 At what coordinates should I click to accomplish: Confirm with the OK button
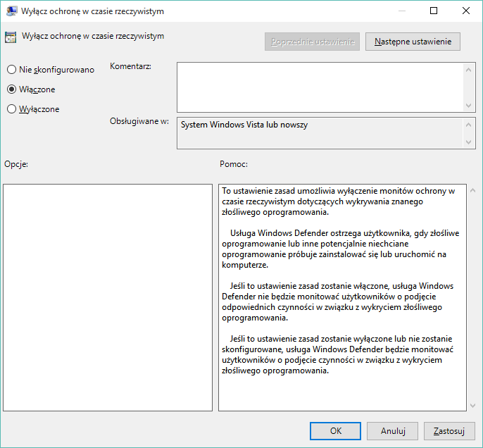(335, 431)
